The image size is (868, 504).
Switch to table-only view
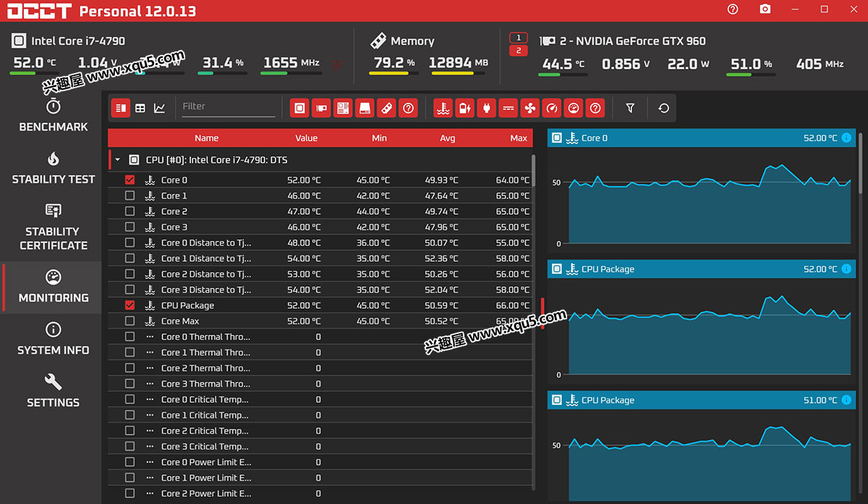(x=140, y=108)
